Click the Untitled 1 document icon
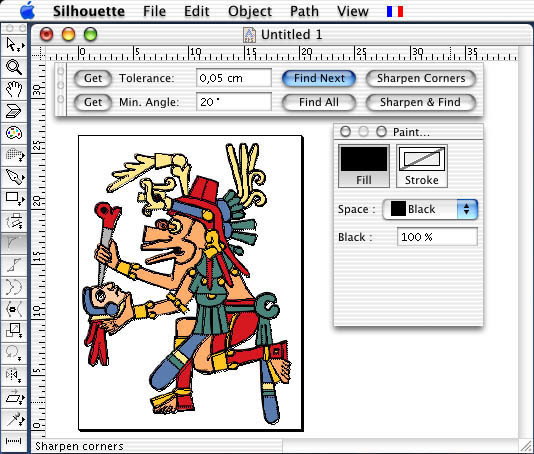This screenshot has width=534, height=454. pyautogui.click(x=249, y=35)
